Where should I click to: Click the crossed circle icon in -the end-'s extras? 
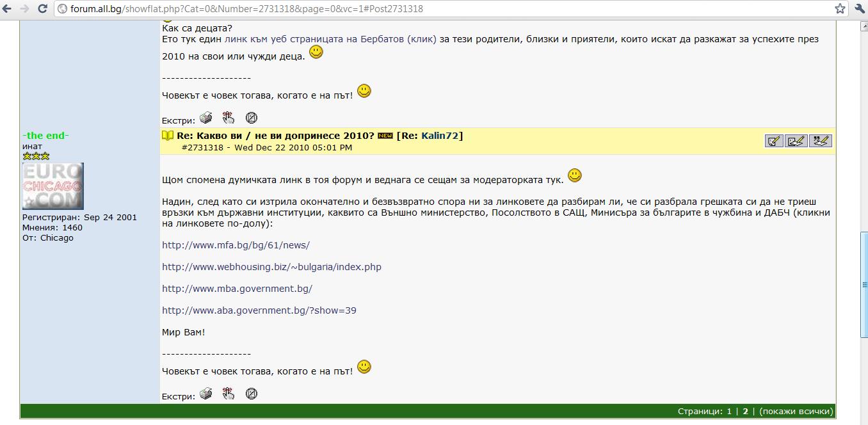tap(252, 394)
